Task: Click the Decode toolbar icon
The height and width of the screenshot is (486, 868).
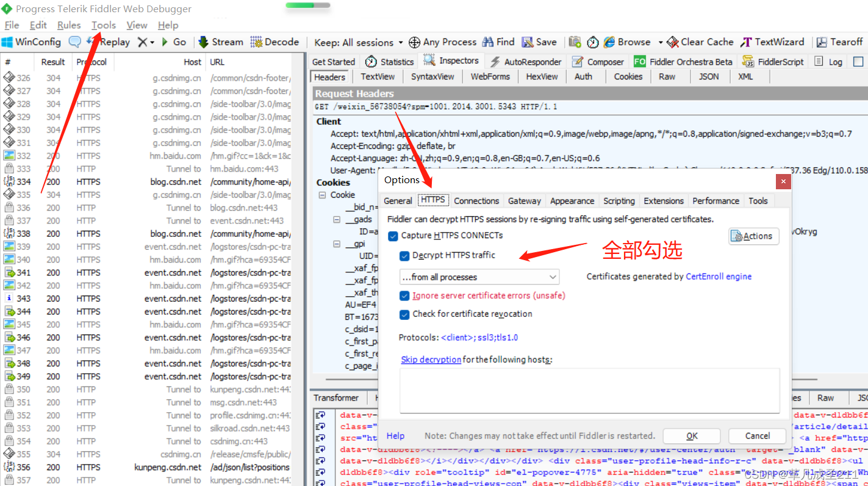Action: click(x=275, y=42)
